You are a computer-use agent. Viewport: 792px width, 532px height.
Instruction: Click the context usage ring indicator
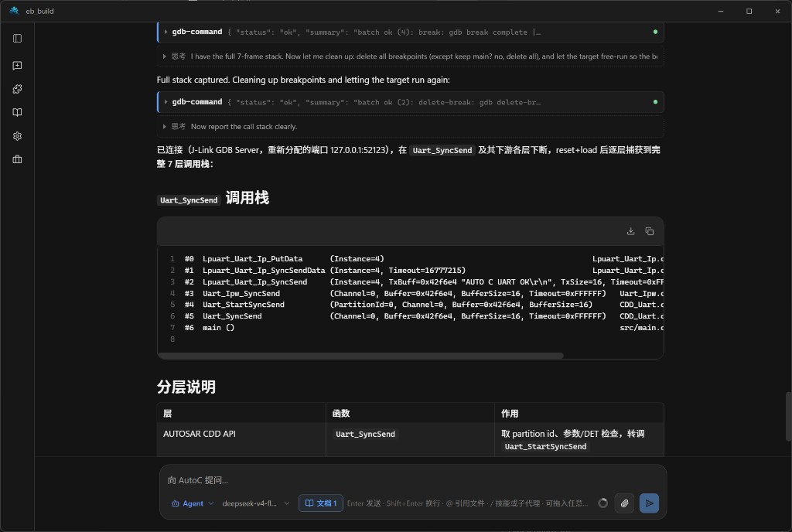(603, 503)
